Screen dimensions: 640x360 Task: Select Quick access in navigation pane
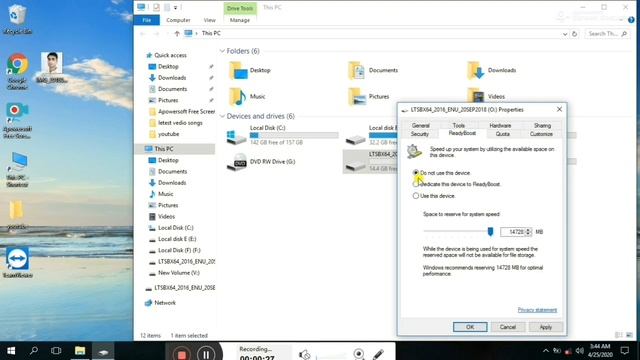click(x=170, y=55)
